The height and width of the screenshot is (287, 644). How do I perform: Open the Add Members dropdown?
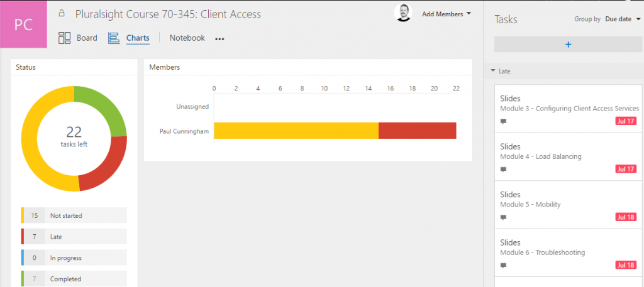point(447,14)
